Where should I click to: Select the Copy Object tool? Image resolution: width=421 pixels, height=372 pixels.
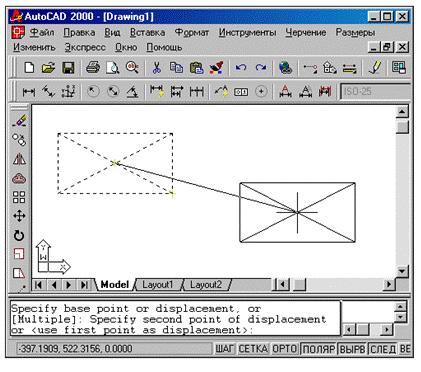[19, 140]
